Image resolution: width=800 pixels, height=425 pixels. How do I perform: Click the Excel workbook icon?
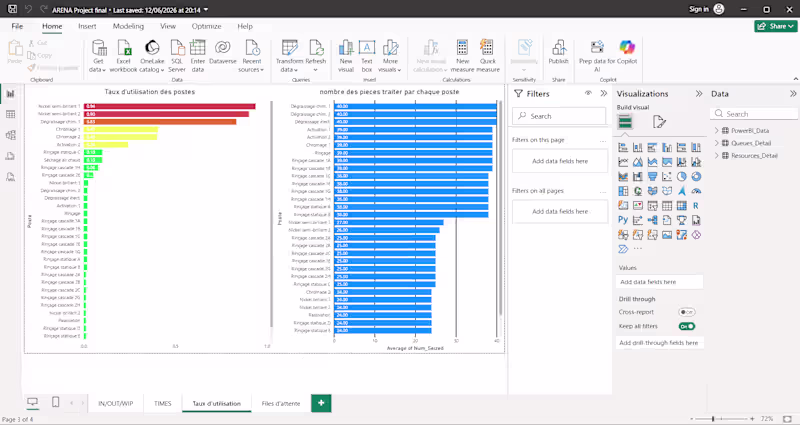pos(124,48)
